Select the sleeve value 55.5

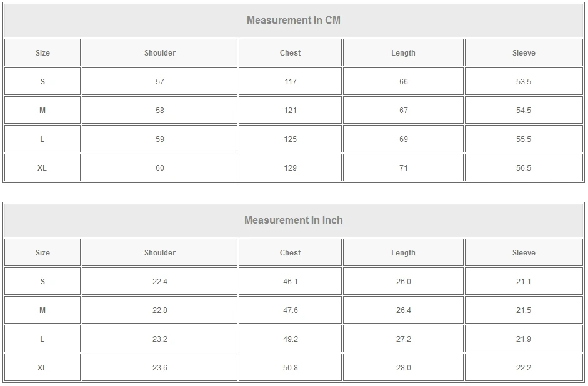[524, 139]
